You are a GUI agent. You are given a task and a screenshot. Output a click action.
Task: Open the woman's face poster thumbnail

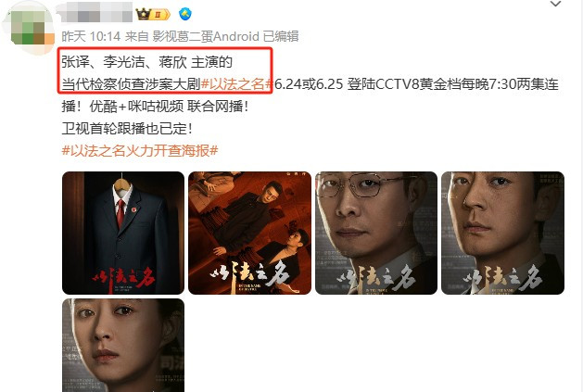coord(123,345)
